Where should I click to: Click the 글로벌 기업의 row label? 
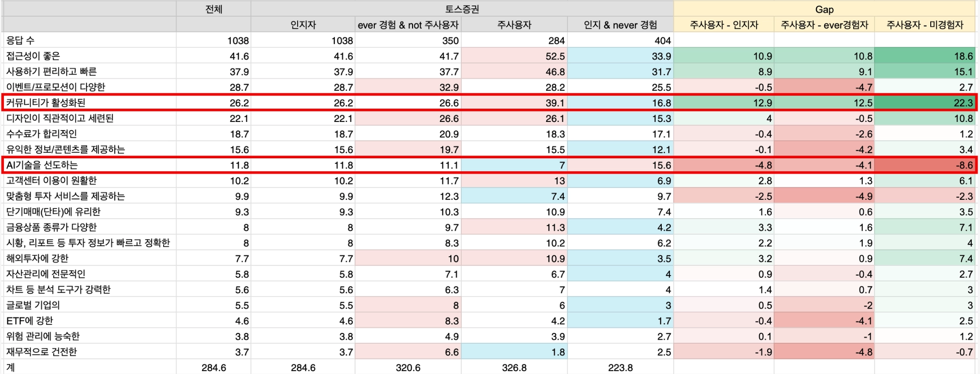(x=33, y=305)
